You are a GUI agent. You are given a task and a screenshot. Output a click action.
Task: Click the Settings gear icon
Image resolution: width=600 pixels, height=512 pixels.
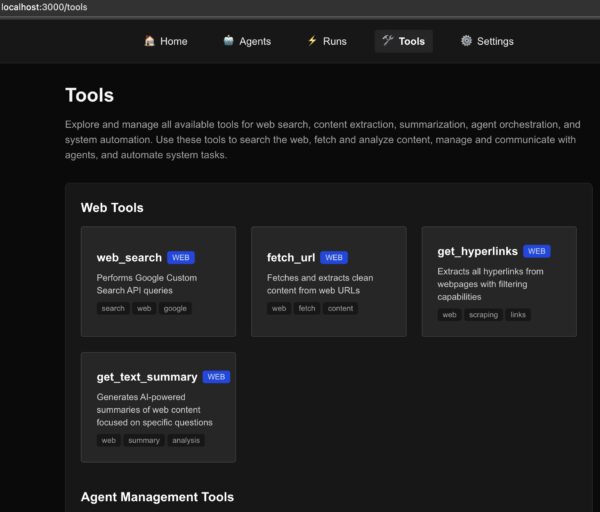pos(466,41)
